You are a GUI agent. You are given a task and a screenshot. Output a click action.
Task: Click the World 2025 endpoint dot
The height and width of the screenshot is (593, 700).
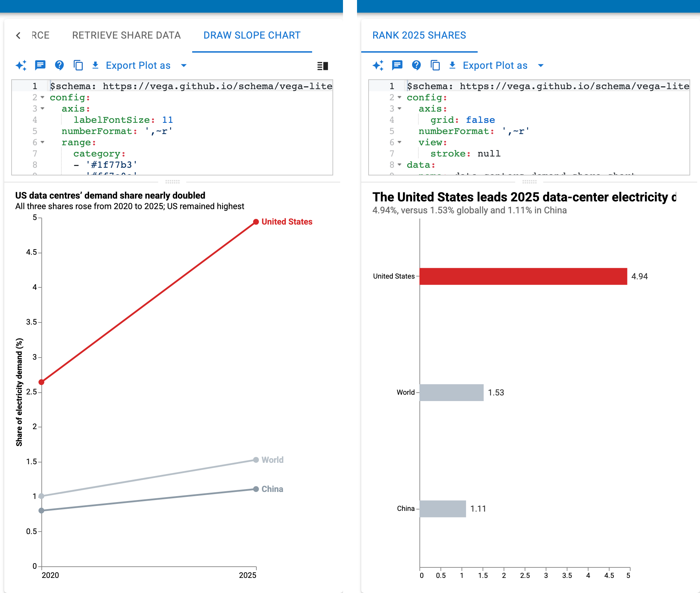pos(256,460)
